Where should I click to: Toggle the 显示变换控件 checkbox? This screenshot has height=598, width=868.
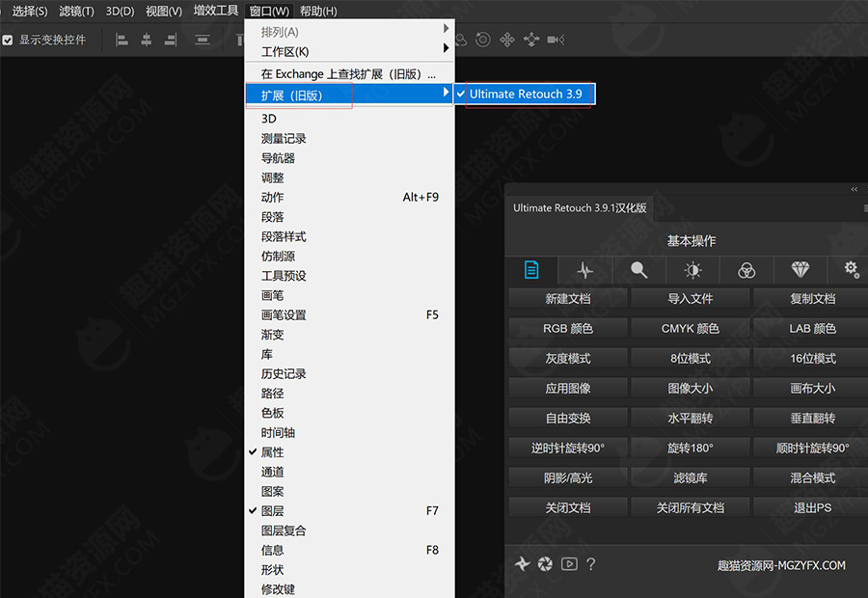8,40
